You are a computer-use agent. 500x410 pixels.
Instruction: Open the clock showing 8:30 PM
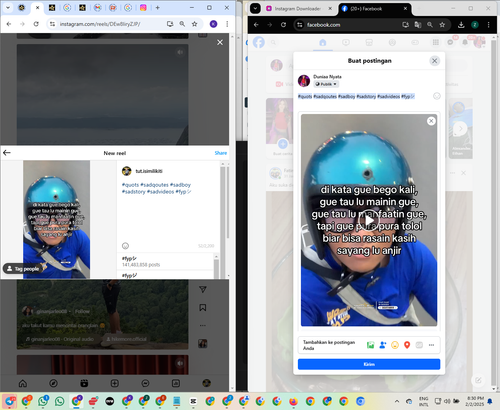click(475, 401)
